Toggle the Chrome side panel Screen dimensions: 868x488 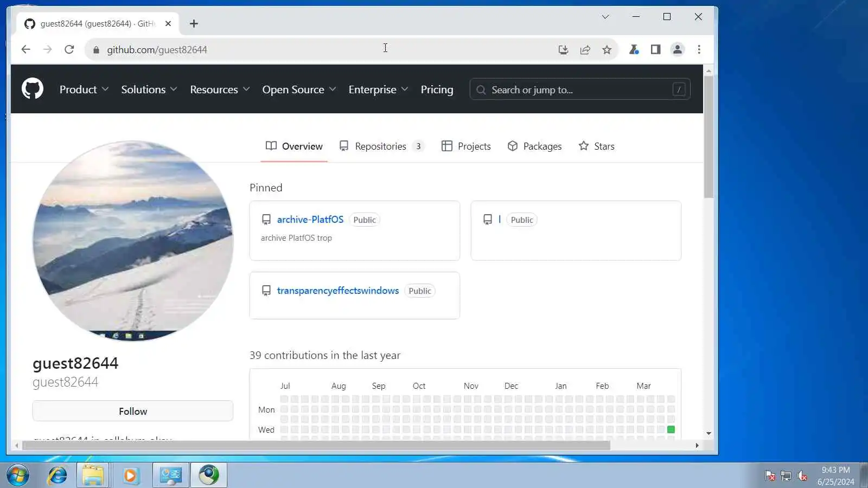[x=655, y=50]
